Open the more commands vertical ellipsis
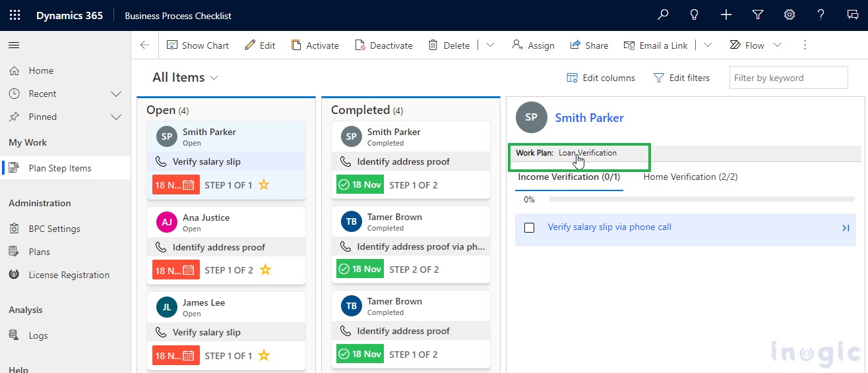 pos(805,45)
